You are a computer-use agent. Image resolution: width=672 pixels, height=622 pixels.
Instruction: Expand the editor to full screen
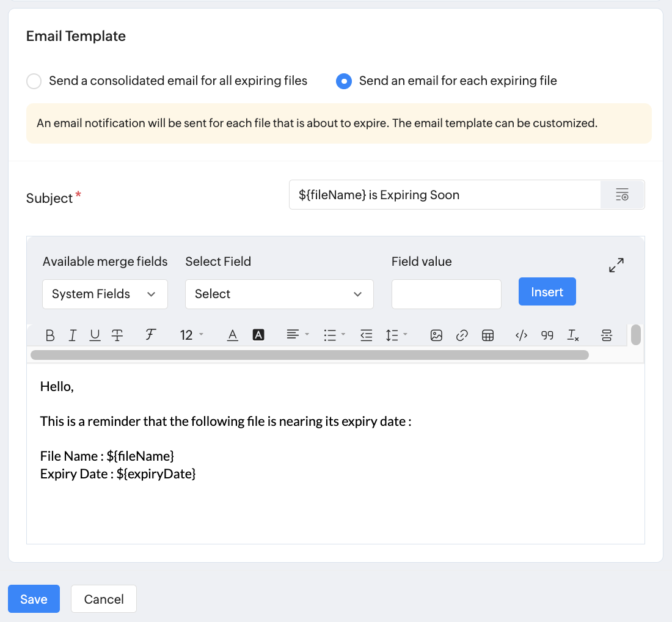(616, 265)
